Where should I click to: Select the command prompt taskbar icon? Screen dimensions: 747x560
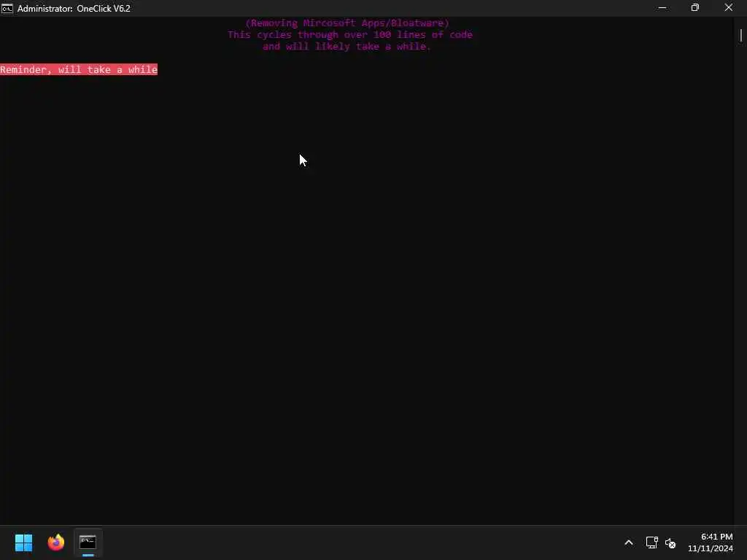(x=88, y=542)
